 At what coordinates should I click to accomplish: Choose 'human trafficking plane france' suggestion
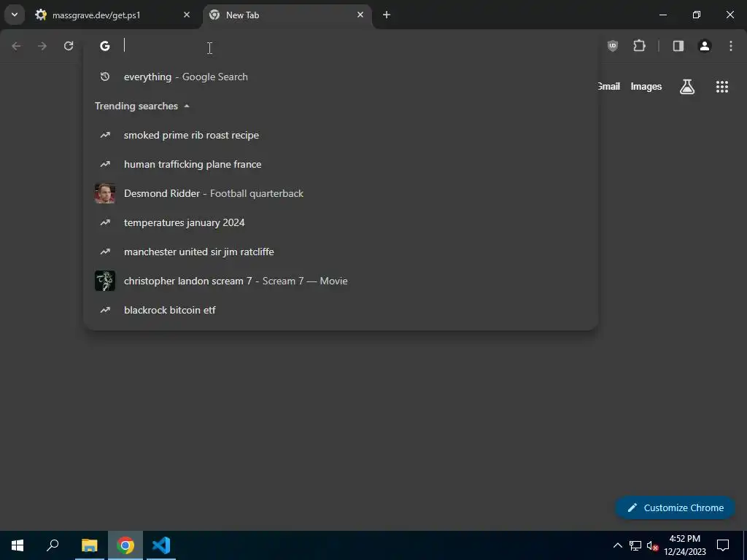[x=341, y=164]
